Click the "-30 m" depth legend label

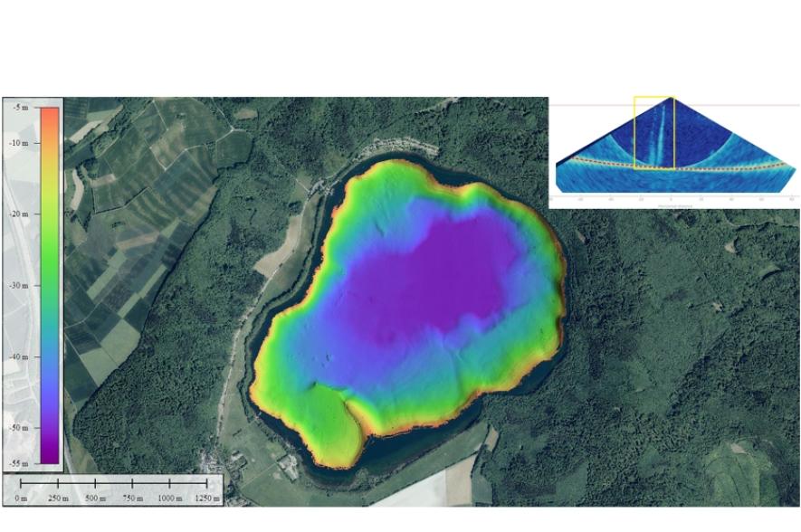tap(18, 285)
